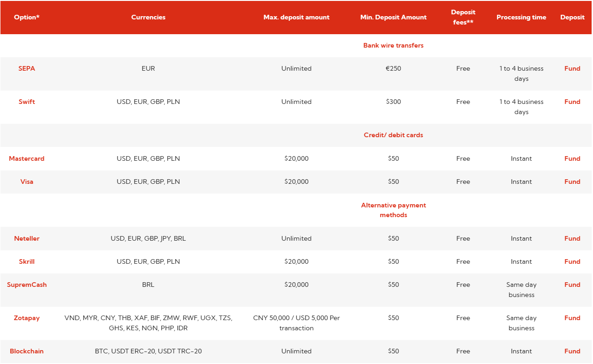The height and width of the screenshot is (364, 593).
Task: Select SupremCash's Same day business cell
Action: [x=521, y=290]
